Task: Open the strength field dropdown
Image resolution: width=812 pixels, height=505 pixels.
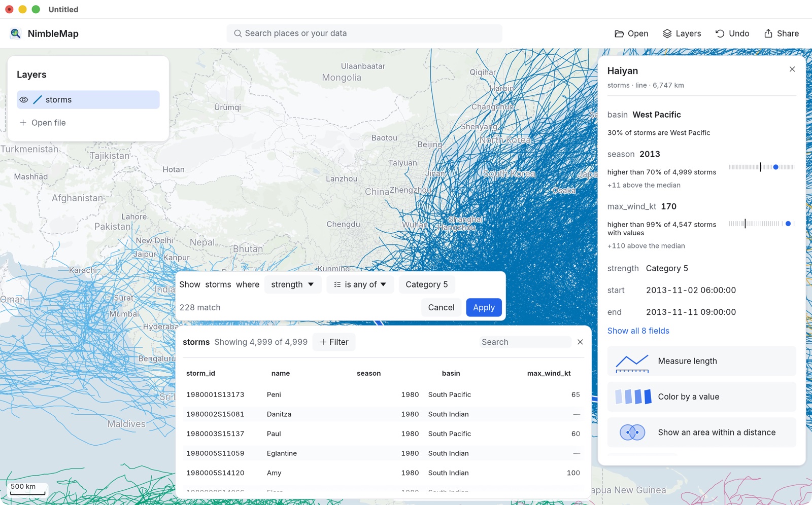Action: click(292, 284)
